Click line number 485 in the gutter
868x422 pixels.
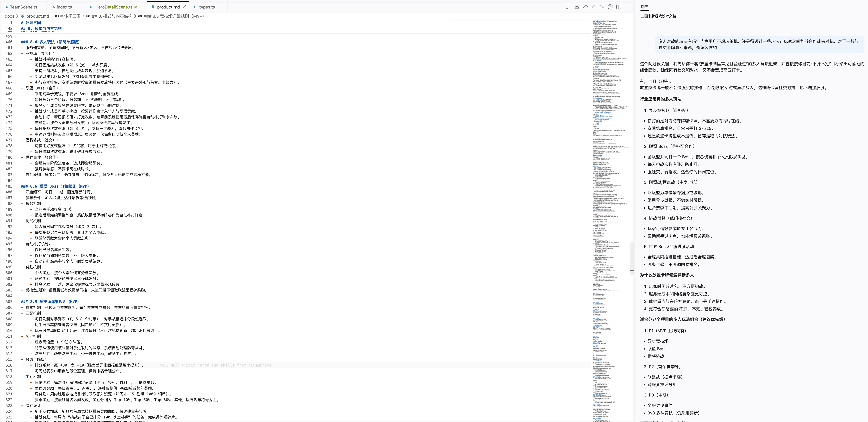tap(9, 186)
